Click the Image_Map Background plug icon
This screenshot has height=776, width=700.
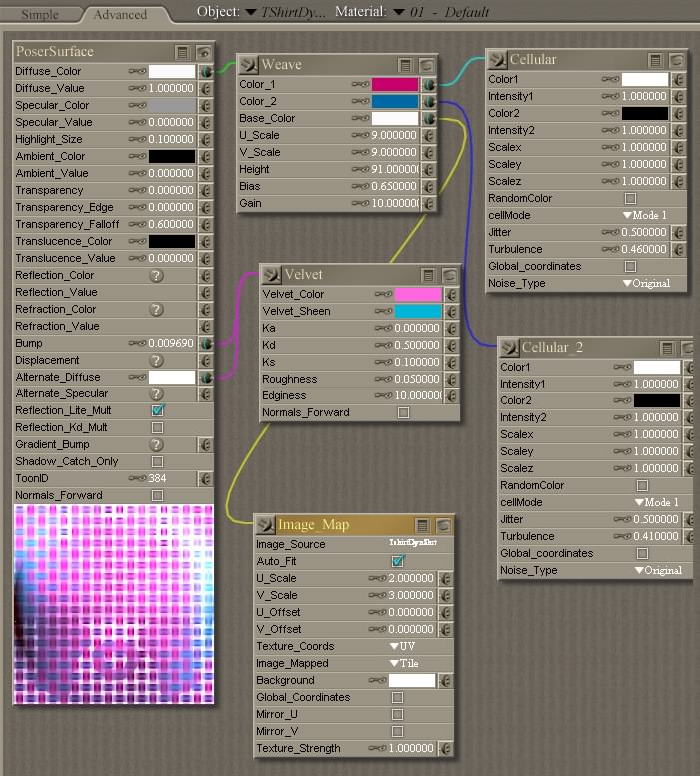[445, 681]
